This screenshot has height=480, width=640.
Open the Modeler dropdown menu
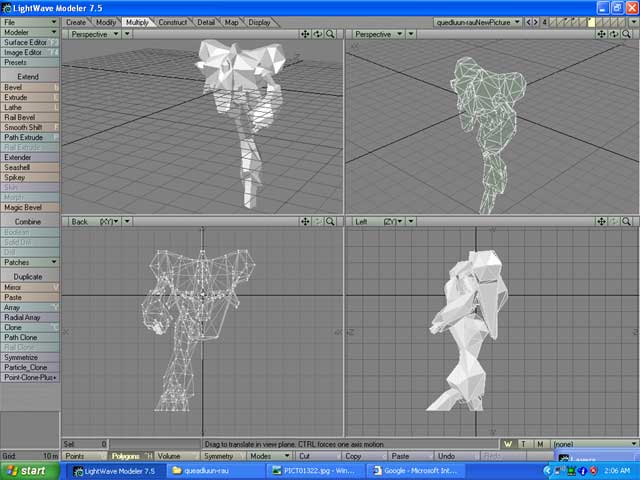point(30,32)
